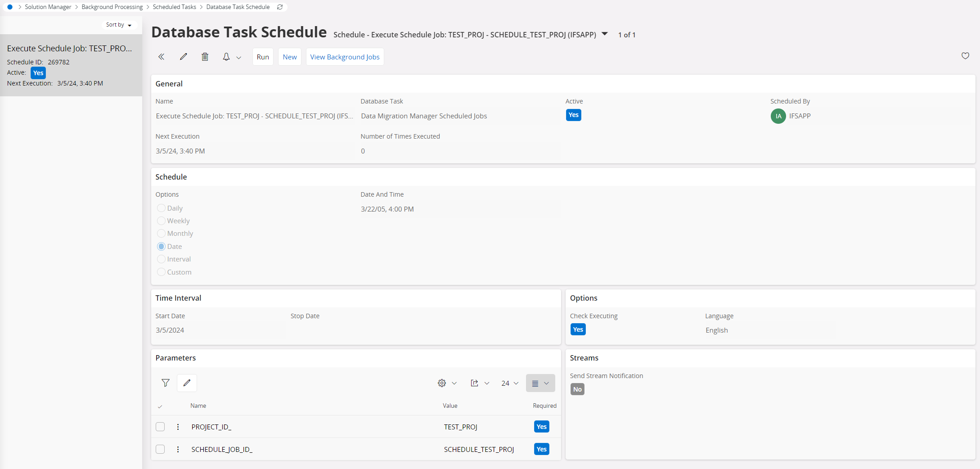Click the trash delete icon
980x469 pixels.
coord(205,57)
